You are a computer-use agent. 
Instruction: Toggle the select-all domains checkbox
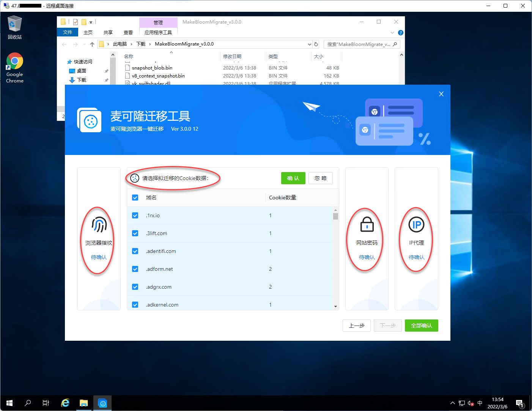135,198
